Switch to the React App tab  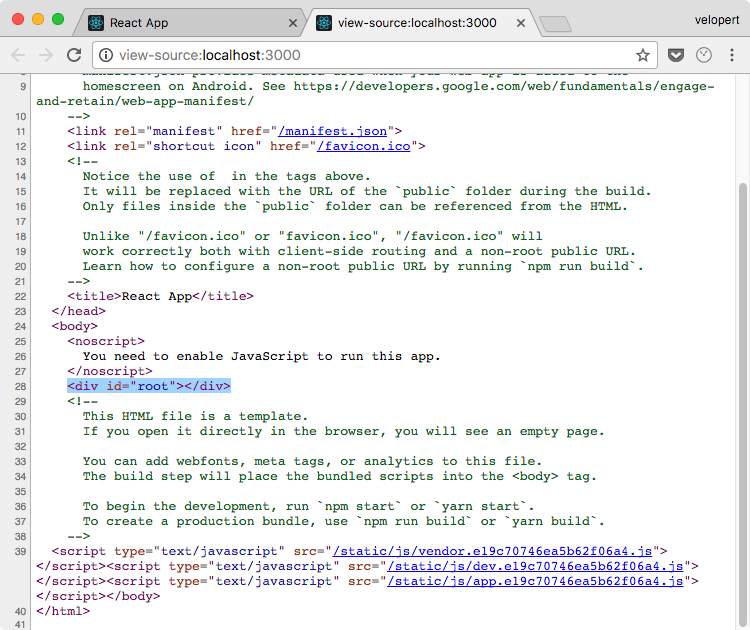[x=189, y=23]
